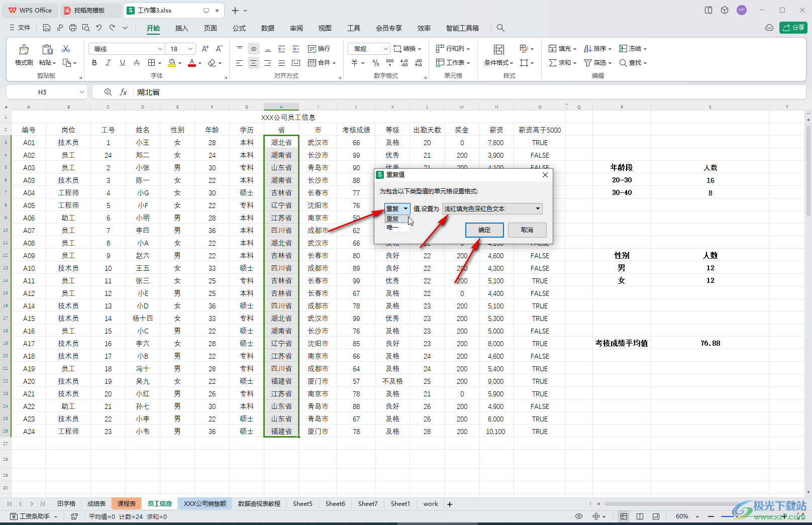
Task: Click the clear format eraser icon
Action: tap(212, 63)
